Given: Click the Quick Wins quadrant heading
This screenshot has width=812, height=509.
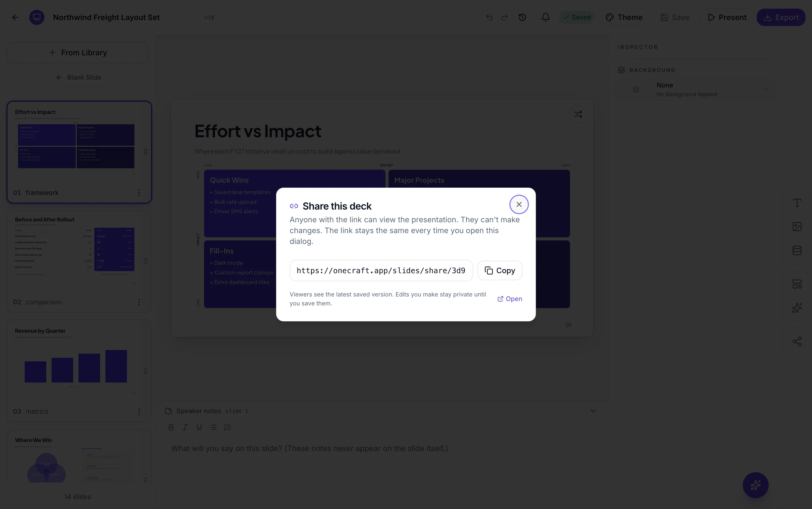Looking at the screenshot, I should pyautogui.click(x=229, y=180).
